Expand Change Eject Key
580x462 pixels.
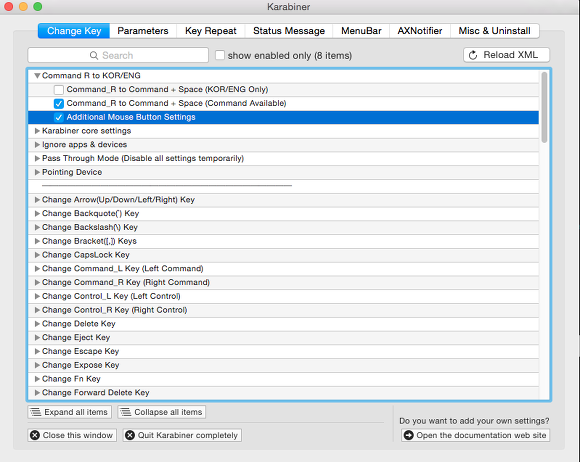click(x=37, y=337)
